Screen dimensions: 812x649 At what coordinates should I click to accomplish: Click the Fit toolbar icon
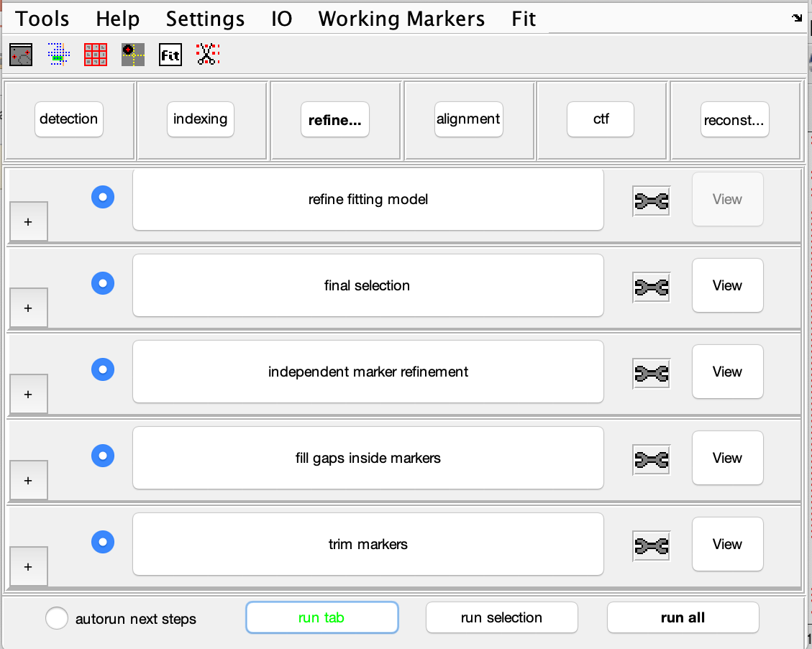(x=170, y=55)
